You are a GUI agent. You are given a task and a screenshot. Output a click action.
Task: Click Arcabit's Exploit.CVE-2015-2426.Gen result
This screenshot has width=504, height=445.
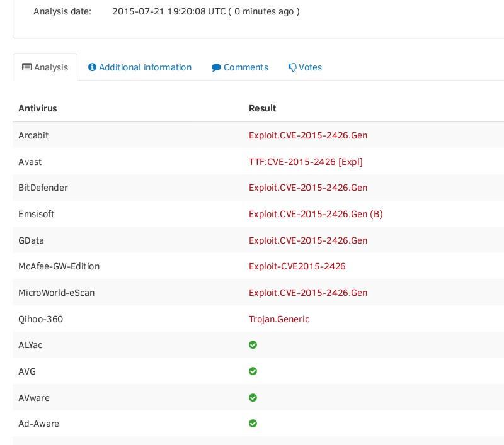(x=308, y=135)
